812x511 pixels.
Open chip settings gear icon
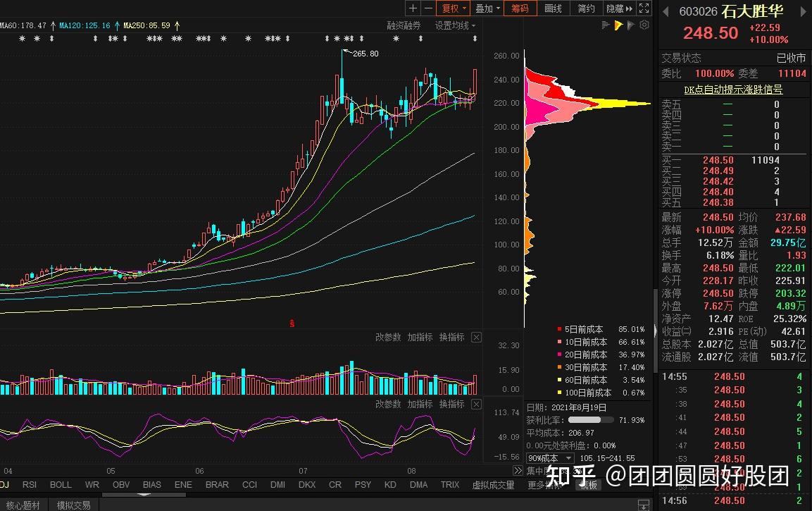coord(644,25)
